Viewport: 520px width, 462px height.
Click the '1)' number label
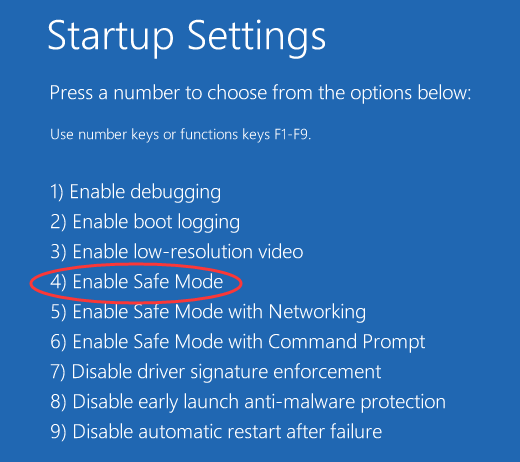(57, 193)
